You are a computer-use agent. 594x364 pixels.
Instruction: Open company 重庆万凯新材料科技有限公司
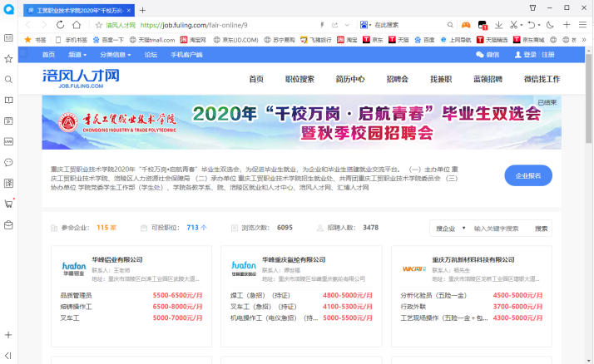pos(473,259)
